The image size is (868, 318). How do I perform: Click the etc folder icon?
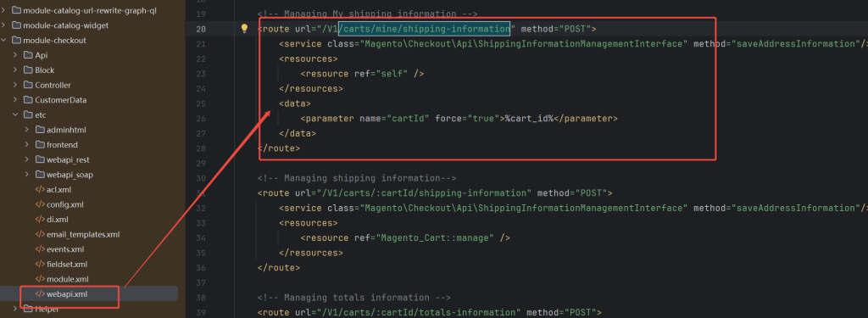coord(28,115)
